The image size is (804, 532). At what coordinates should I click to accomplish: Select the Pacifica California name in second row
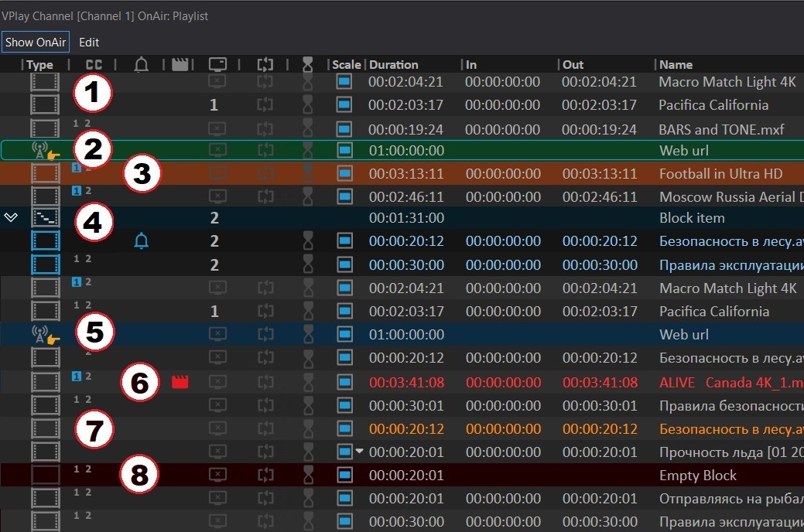[713, 105]
